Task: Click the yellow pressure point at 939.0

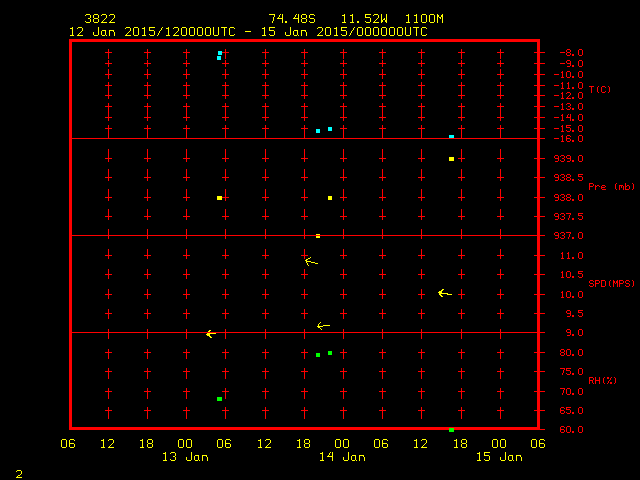Action: 452,159
